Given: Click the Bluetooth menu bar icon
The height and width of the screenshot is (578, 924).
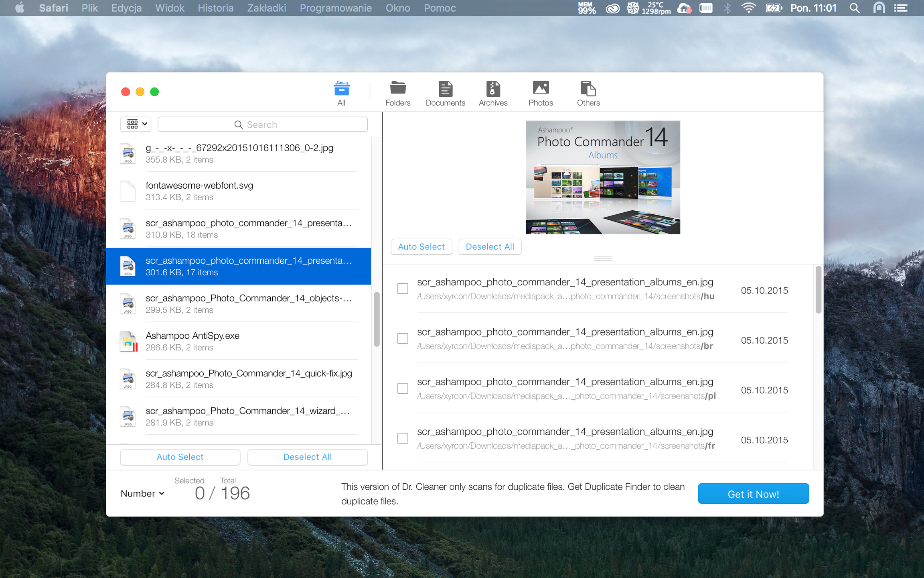Looking at the screenshot, I should coord(727,8).
